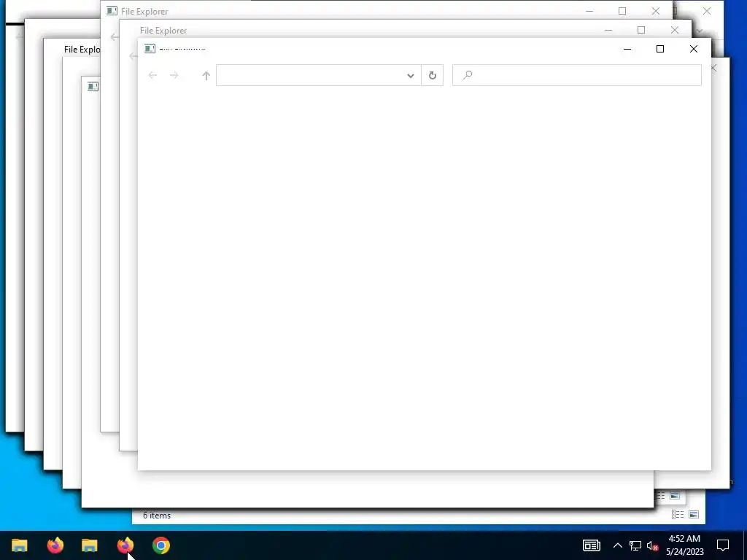The width and height of the screenshot is (747, 560).
Task: Open the Firefox taskbar icon next to leftmost folder
Action: click(55, 545)
